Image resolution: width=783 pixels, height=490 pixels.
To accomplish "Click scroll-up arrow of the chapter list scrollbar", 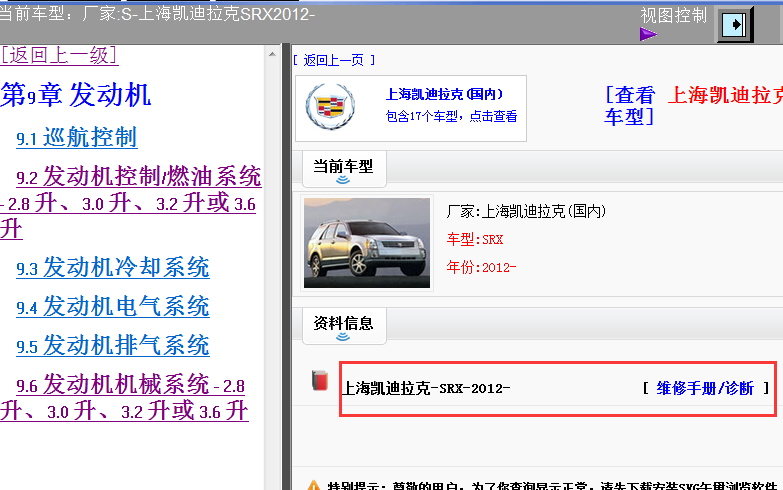I will pos(272,53).
